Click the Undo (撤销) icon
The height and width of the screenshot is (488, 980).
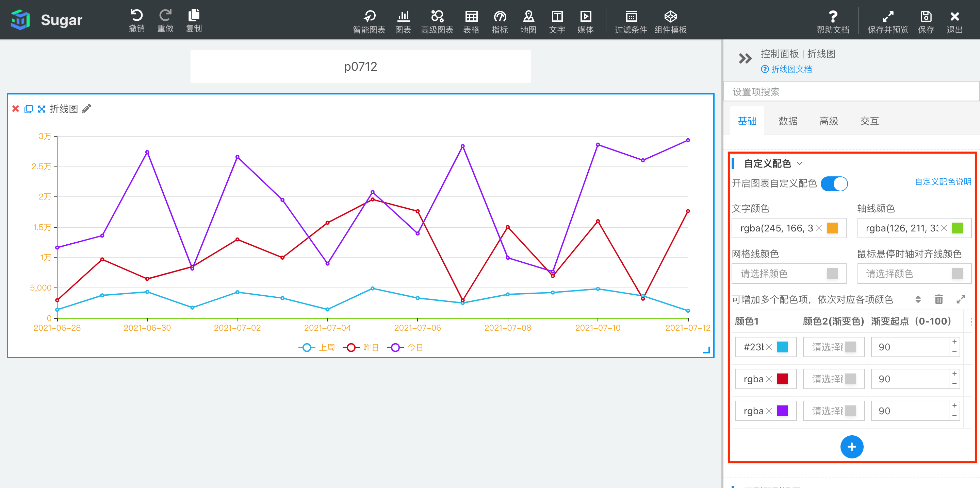[136, 16]
